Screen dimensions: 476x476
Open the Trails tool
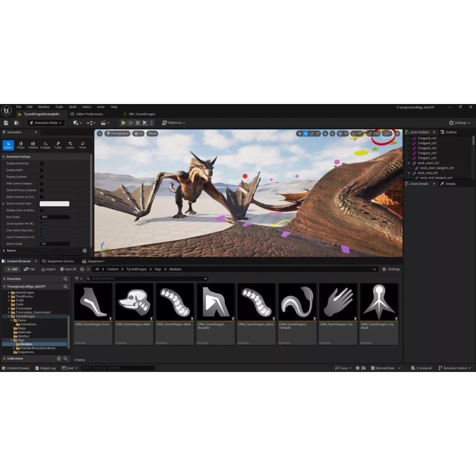[58, 145]
